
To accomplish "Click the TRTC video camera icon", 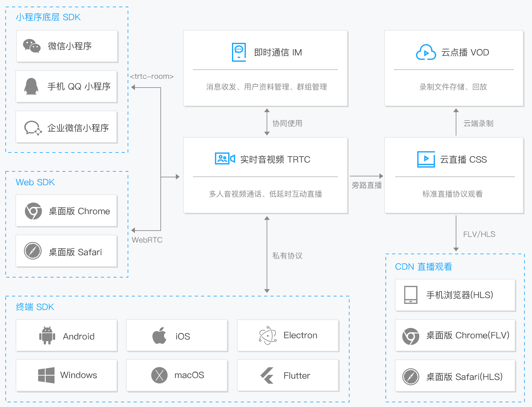I will click(x=225, y=159).
